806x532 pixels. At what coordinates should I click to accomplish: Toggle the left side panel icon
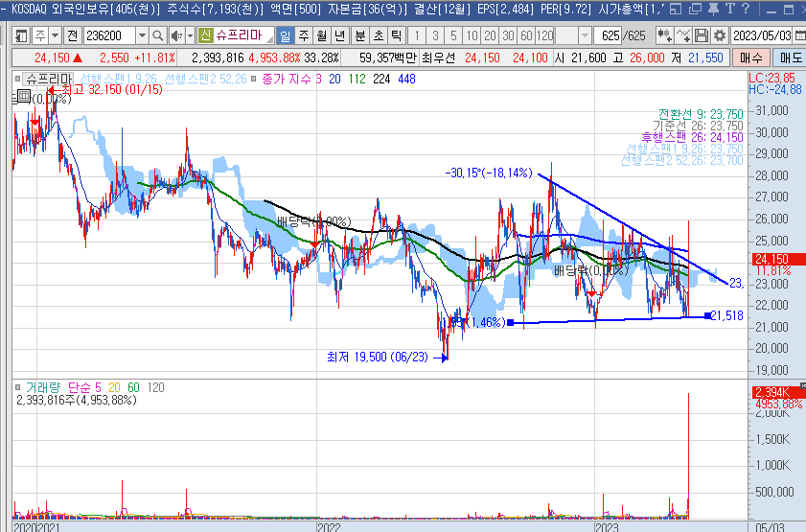tap(21, 36)
